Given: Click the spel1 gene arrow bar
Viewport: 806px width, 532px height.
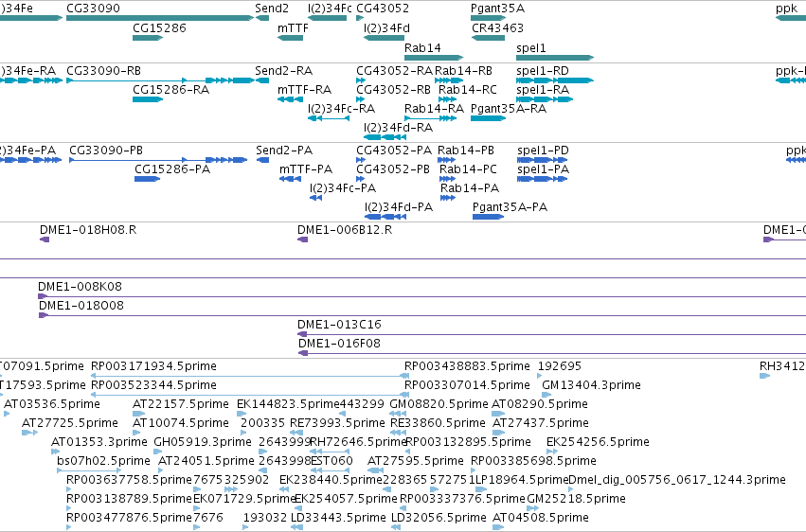Looking at the screenshot, I should 555,58.
